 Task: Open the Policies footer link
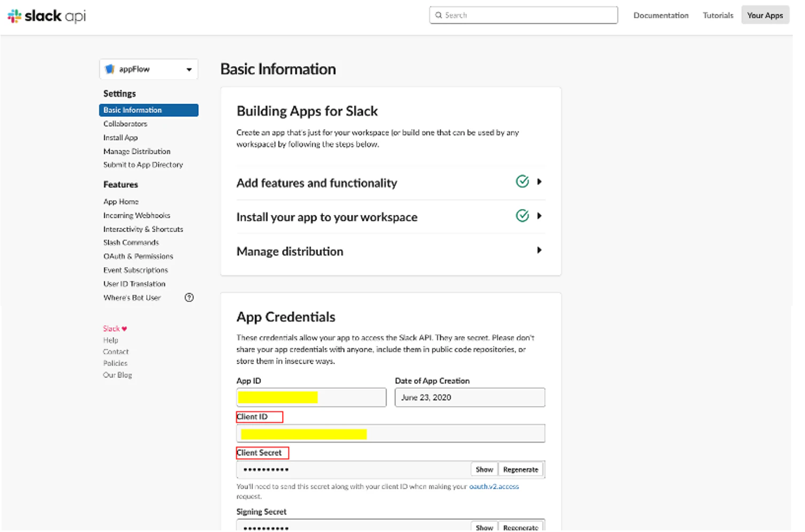(115, 364)
